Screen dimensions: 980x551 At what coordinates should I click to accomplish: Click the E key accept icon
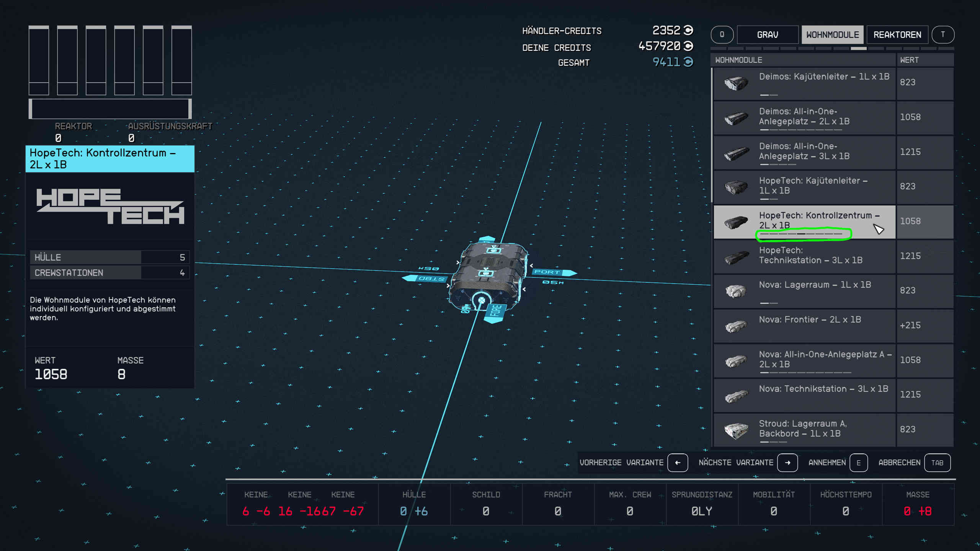coord(858,463)
